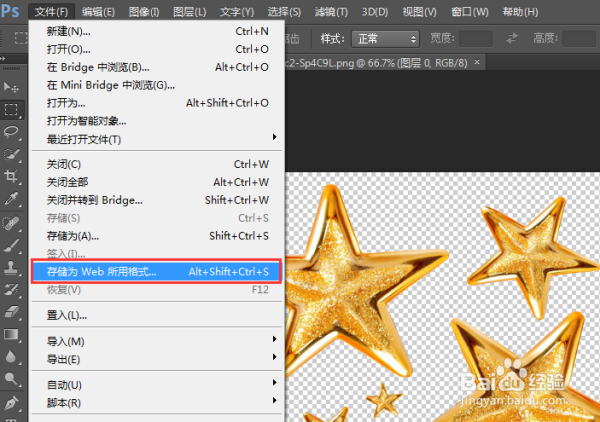
Task: Choose 打开(O)... menu item
Action: [x=157, y=49]
